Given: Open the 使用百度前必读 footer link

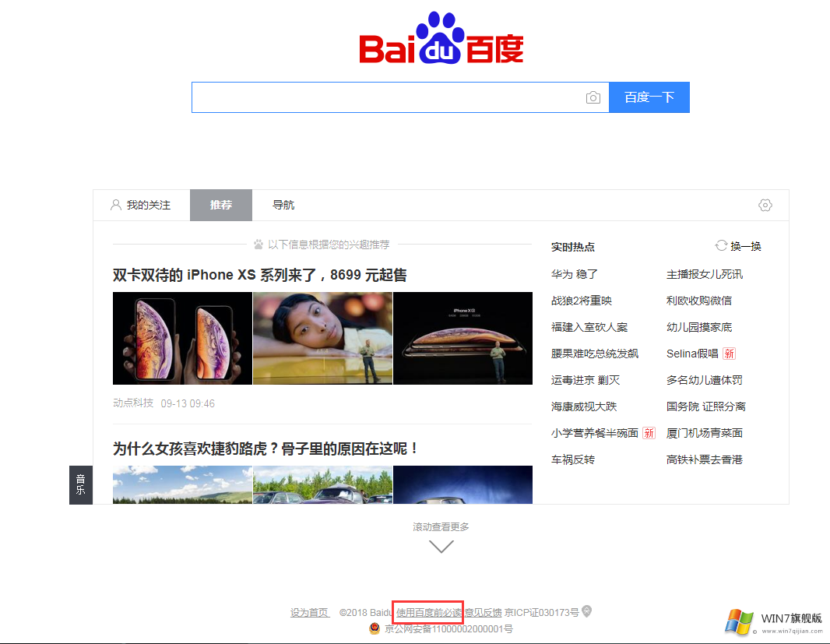Looking at the screenshot, I should pyautogui.click(x=429, y=613).
